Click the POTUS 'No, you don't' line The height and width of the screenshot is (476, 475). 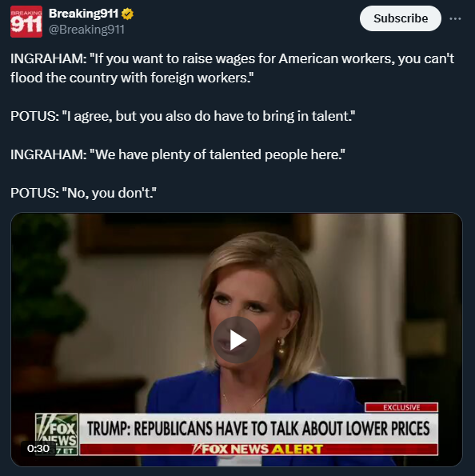tap(83, 193)
